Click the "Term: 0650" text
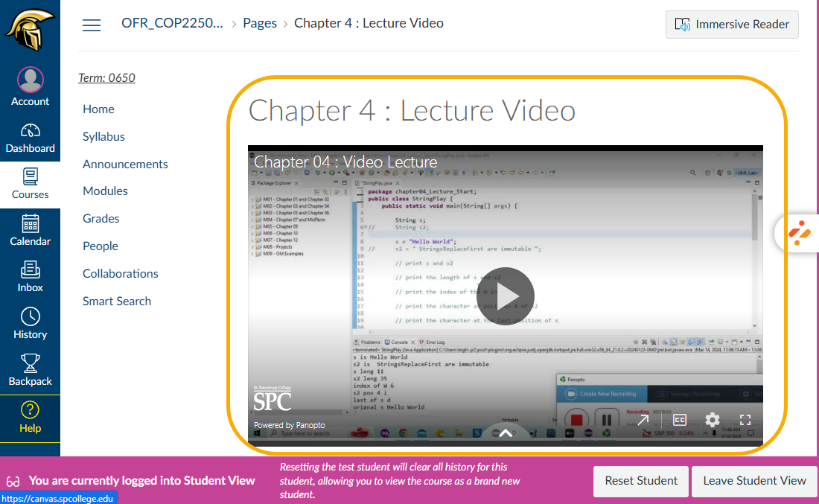The image size is (819, 504). (x=106, y=78)
